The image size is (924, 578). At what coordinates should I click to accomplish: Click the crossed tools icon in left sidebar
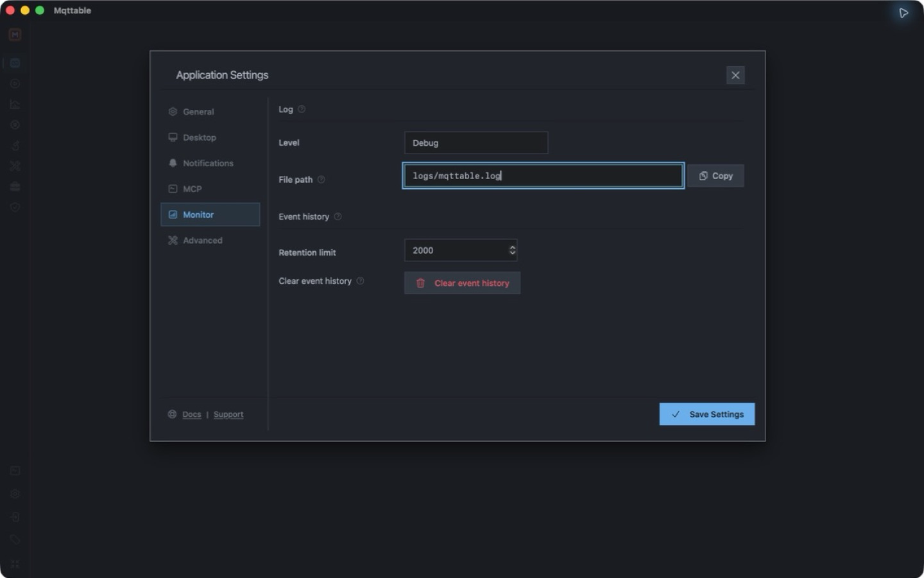tap(15, 166)
